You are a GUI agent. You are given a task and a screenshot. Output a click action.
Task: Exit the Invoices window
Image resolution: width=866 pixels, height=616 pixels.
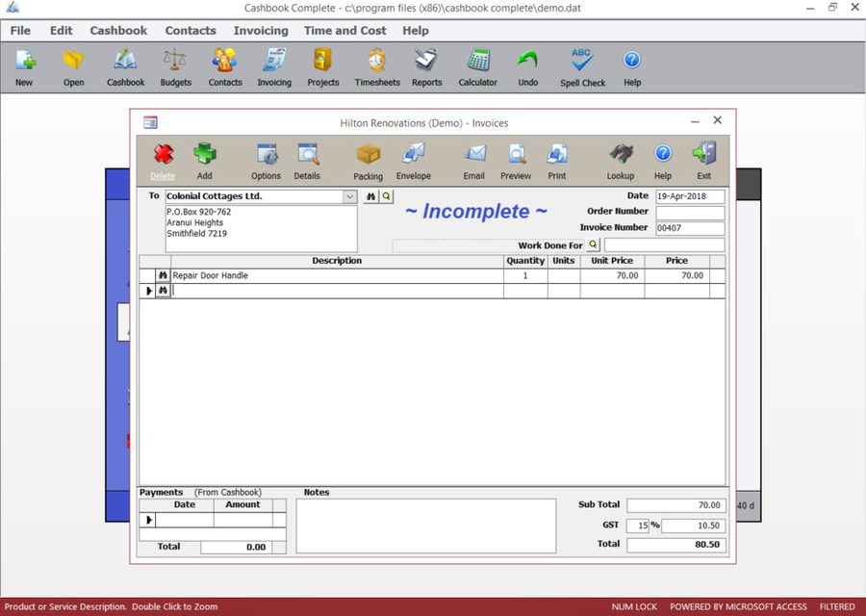(x=704, y=153)
